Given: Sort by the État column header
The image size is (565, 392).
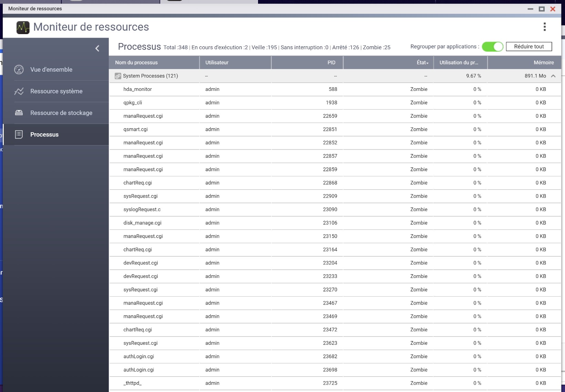Looking at the screenshot, I should (422, 63).
